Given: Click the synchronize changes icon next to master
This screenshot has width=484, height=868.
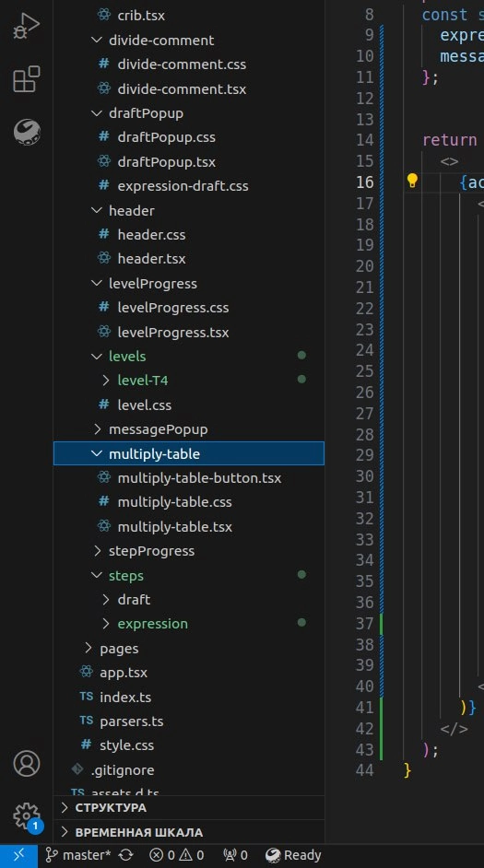Looking at the screenshot, I should click(x=126, y=856).
